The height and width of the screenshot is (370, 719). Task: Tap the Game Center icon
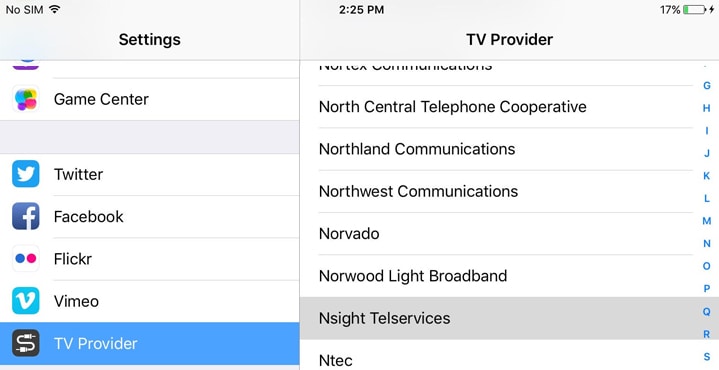(x=26, y=99)
